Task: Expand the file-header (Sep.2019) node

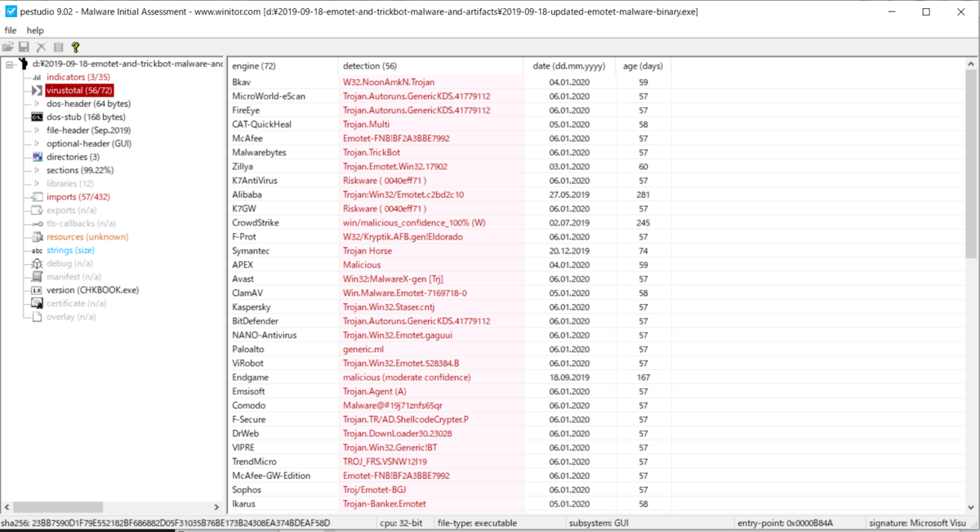Action: pyautogui.click(x=37, y=130)
